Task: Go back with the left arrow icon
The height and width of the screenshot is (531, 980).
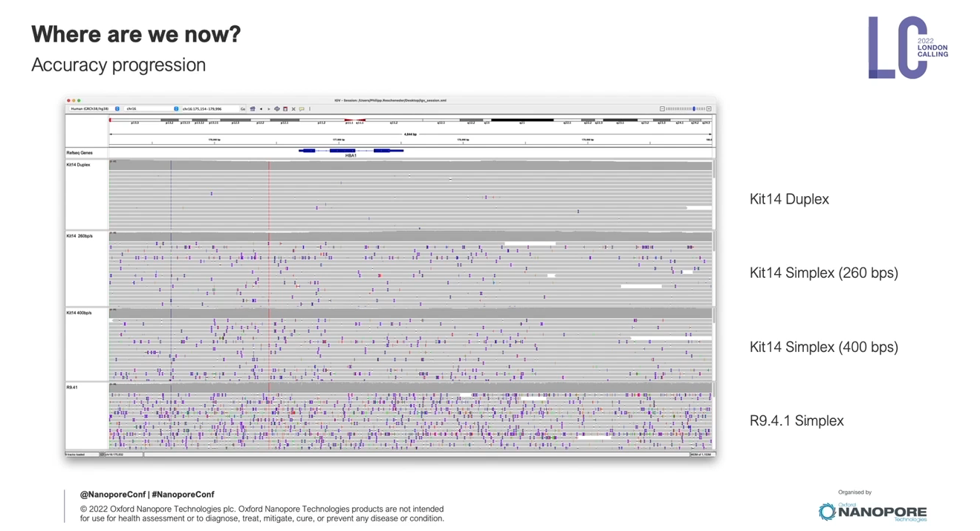Action: point(261,109)
